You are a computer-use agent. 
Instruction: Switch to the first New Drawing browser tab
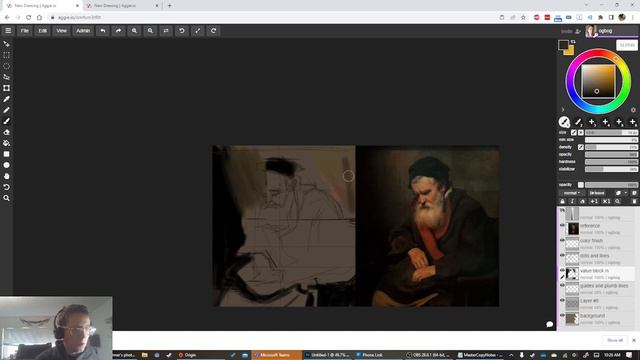41,6
